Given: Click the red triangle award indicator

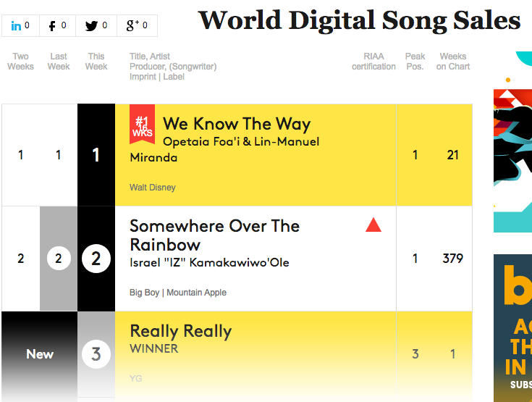Looking at the screenshot, I should (x=373, y=225).
